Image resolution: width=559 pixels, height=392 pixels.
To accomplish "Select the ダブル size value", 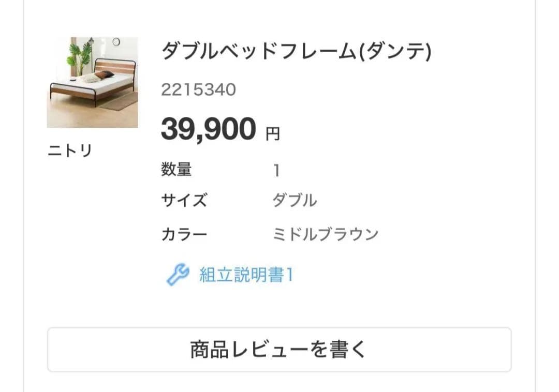I will [x=295, y=200].
